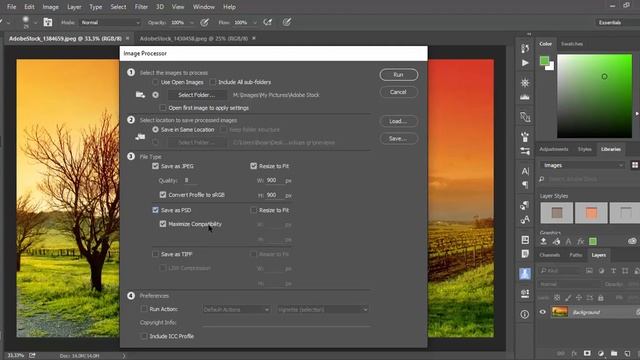
Task: Uncheck Save as JPEG
Action: (x=156, y=166)
